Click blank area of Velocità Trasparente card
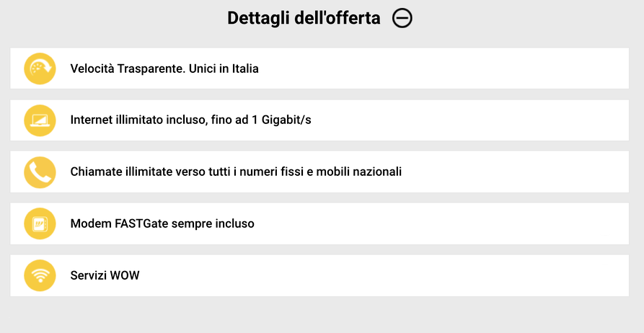The width and height of the screenshot is (644, 333). 469,68
